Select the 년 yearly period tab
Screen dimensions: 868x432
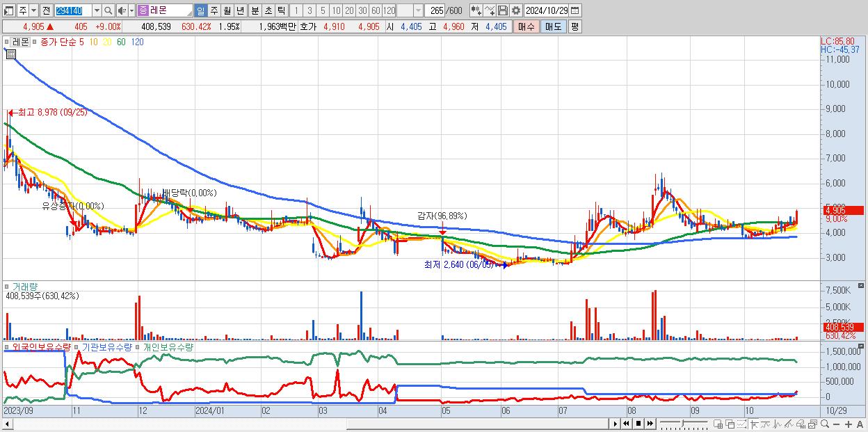tap(240, 10)
